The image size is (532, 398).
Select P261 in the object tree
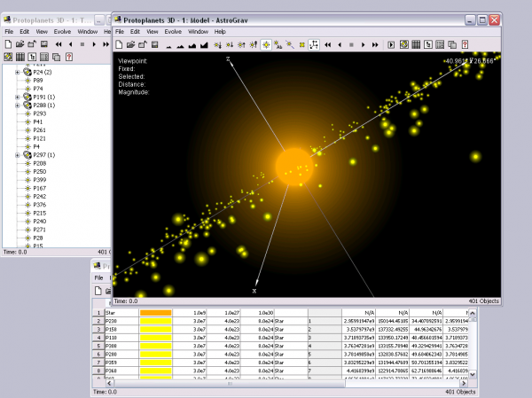39,130
